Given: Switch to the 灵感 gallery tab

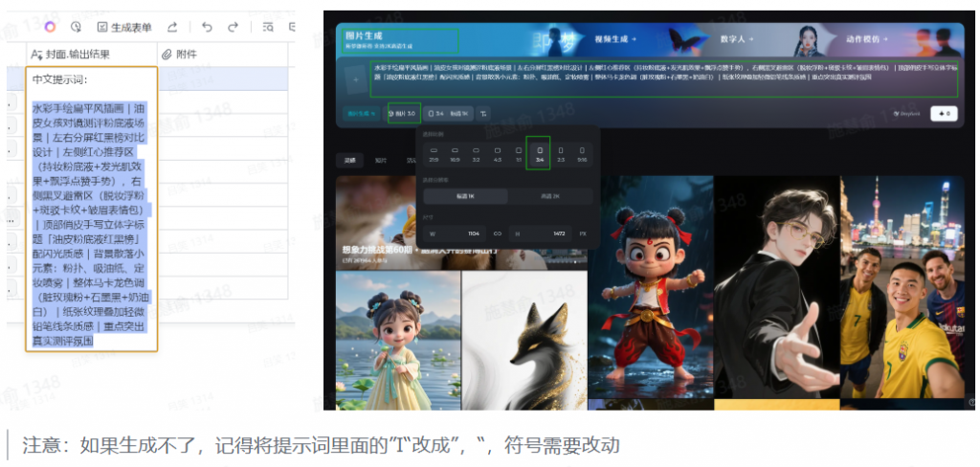Looking at the screenshot, I should coord(349,160).
